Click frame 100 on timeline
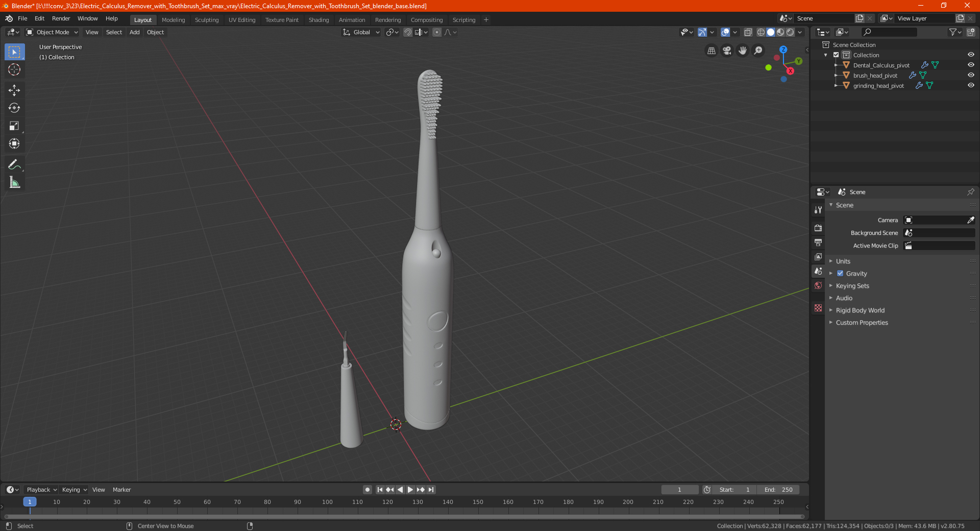This screenshot has height=531, width=980. click(x=327, y=502)
